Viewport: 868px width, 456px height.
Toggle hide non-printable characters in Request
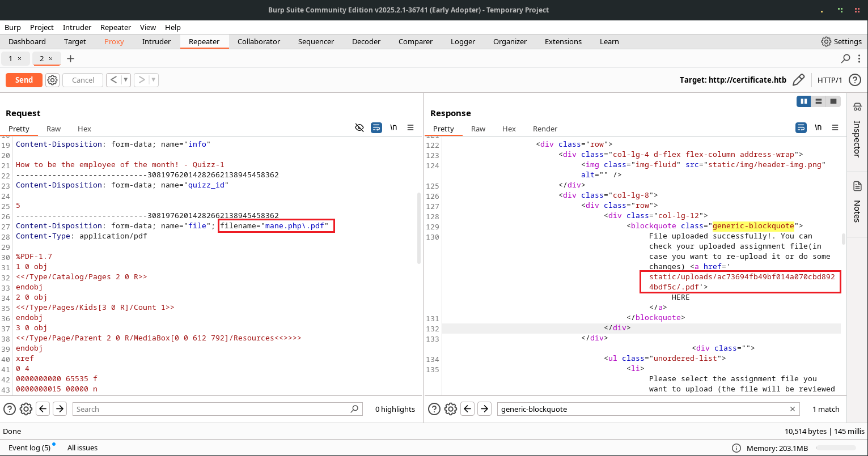click(359, 128)
